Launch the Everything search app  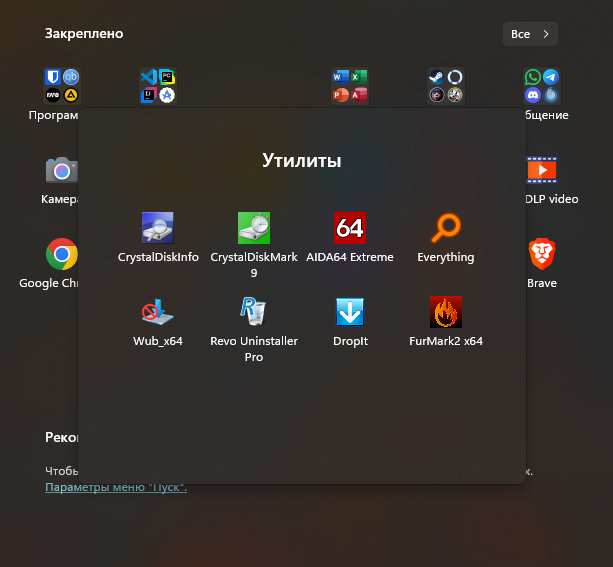446,237
